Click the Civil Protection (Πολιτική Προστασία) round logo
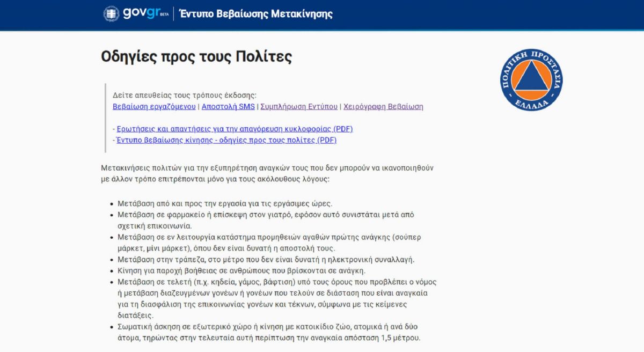 (531, 78)
